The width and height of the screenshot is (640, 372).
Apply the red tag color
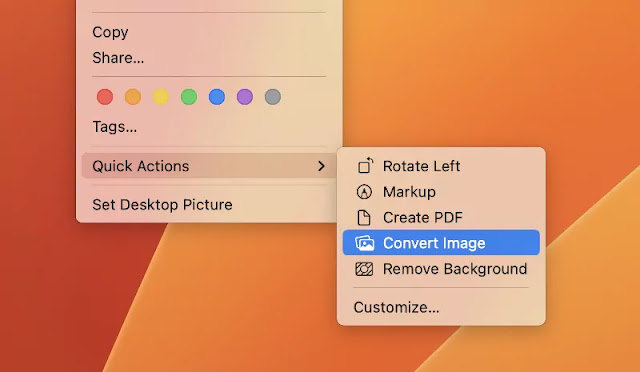click(x=105, y=97)
